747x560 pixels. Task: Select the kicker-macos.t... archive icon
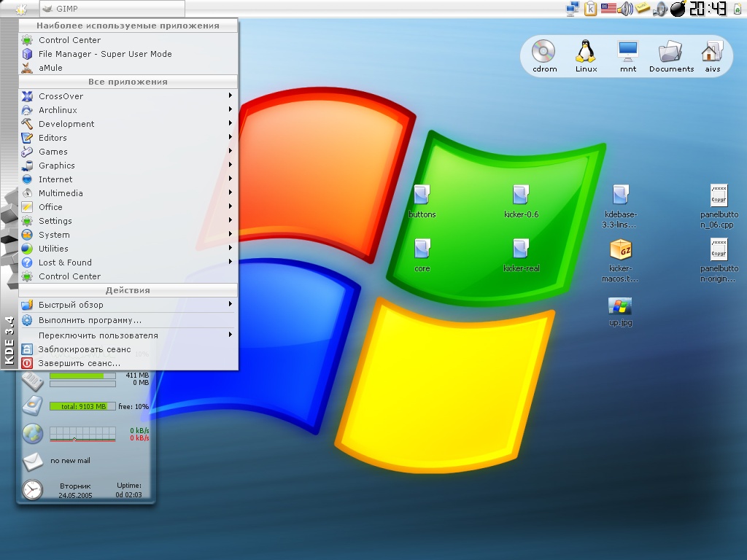[620, 249]
